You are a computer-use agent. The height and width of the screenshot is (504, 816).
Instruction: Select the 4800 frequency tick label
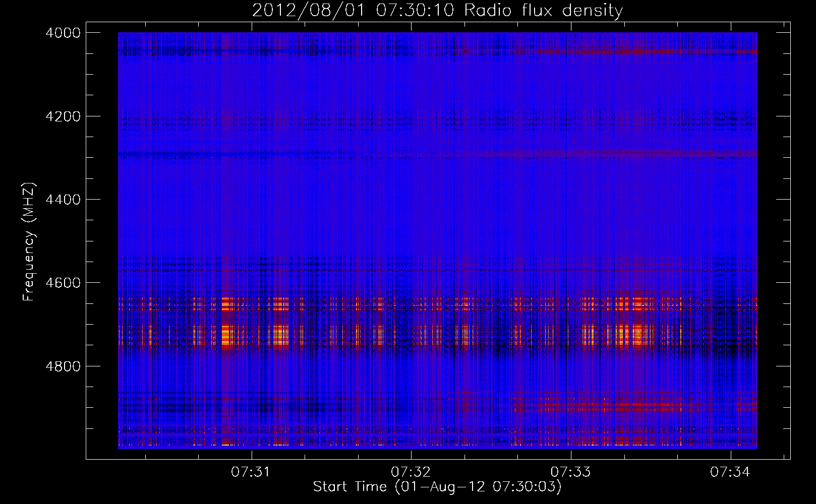[x=63, y=366]
